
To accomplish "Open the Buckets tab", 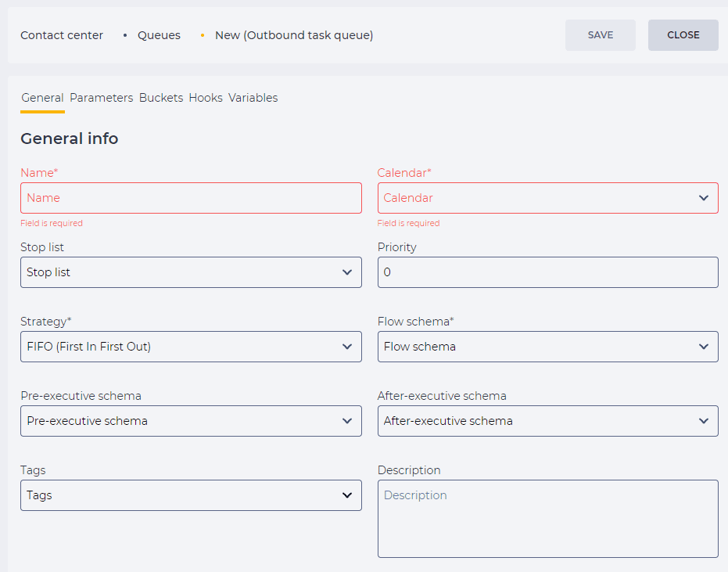I will [161, 98].
